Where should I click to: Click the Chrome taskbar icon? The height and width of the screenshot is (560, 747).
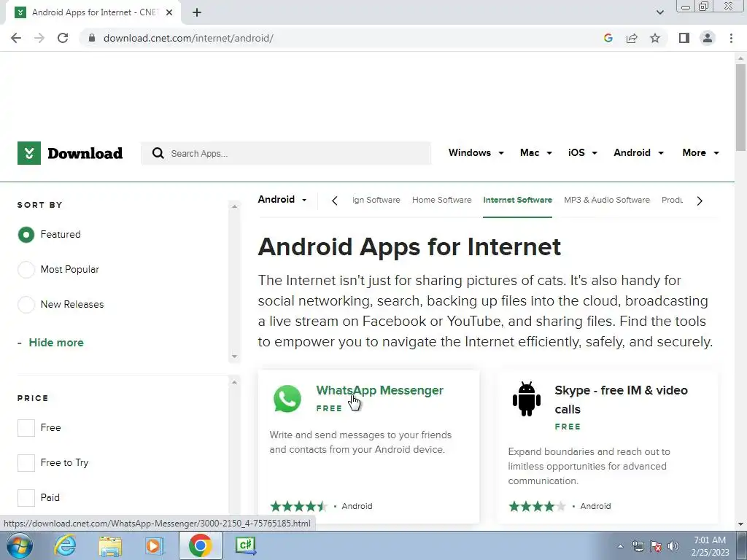200,545
